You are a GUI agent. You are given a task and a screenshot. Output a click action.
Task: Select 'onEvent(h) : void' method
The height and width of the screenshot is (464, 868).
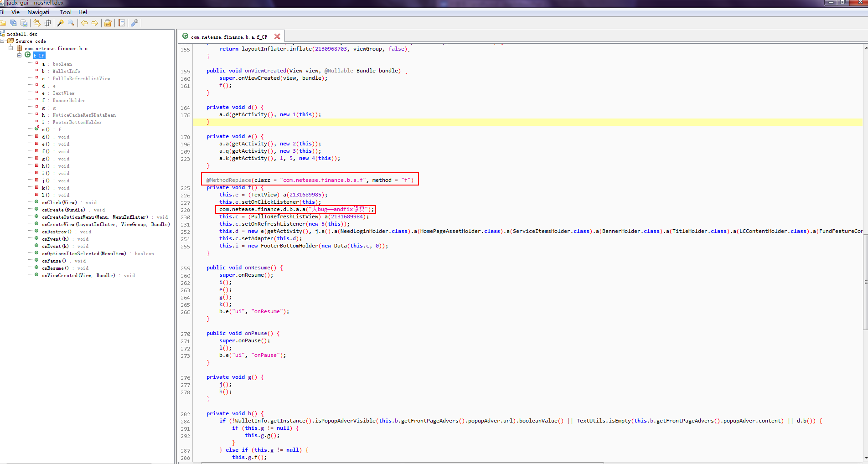[x=65, y=239]
